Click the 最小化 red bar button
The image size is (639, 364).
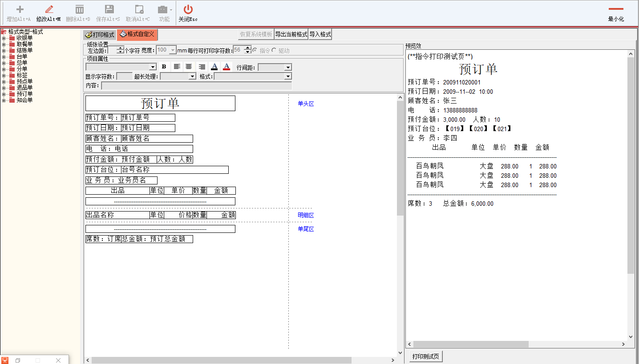[616, 9]
